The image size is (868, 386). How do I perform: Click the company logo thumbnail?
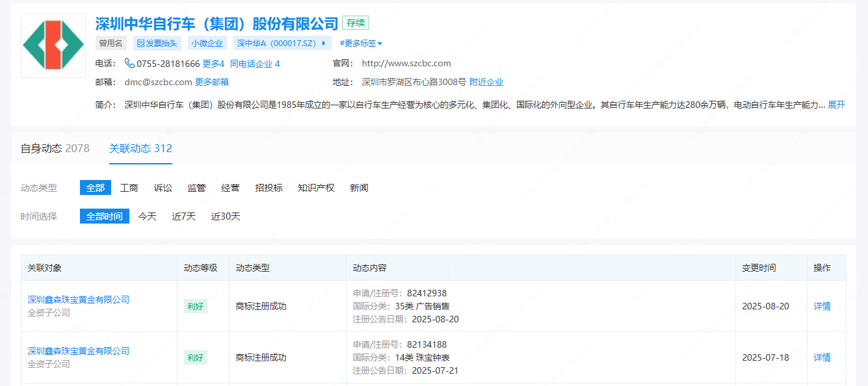click(x=53, y=45)
